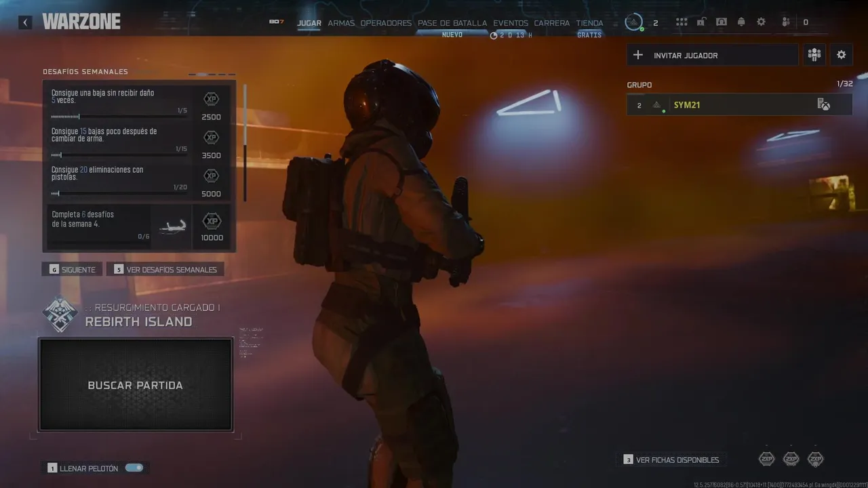This screenshot has height=488, width=868.
Task: Open the grid menu icon
Action: coord(682,22)
